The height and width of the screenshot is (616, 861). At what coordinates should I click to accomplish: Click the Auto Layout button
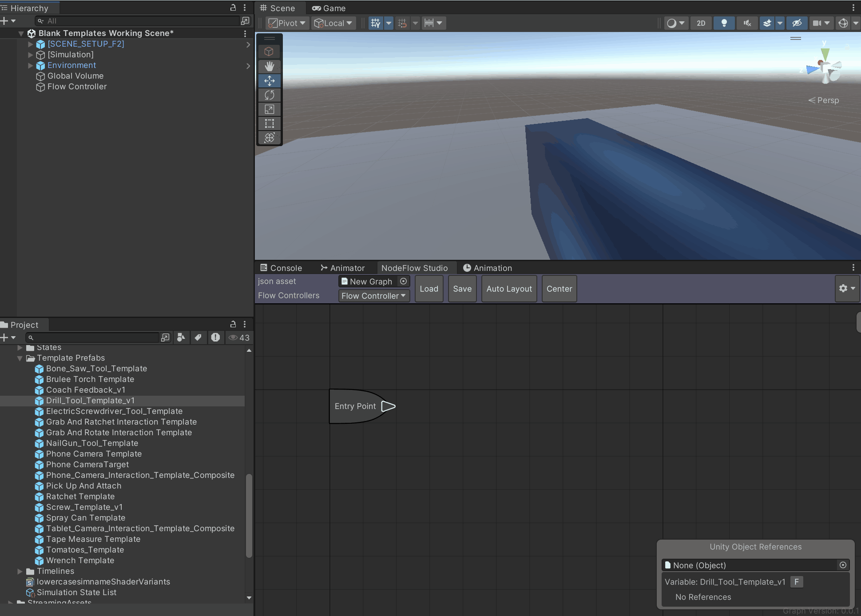click(x=509, y=289)
